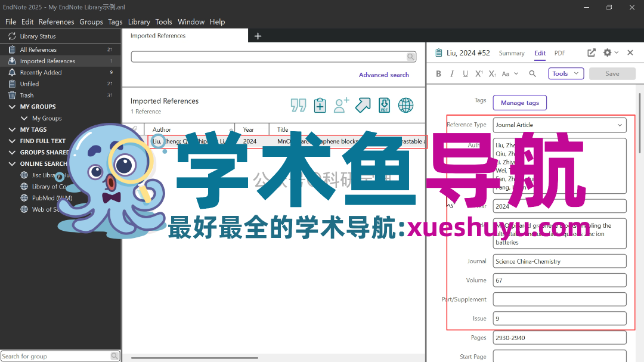Collapse the My Groups subgroup
This screenshot has height=362, width=644.
coord(24,118)
